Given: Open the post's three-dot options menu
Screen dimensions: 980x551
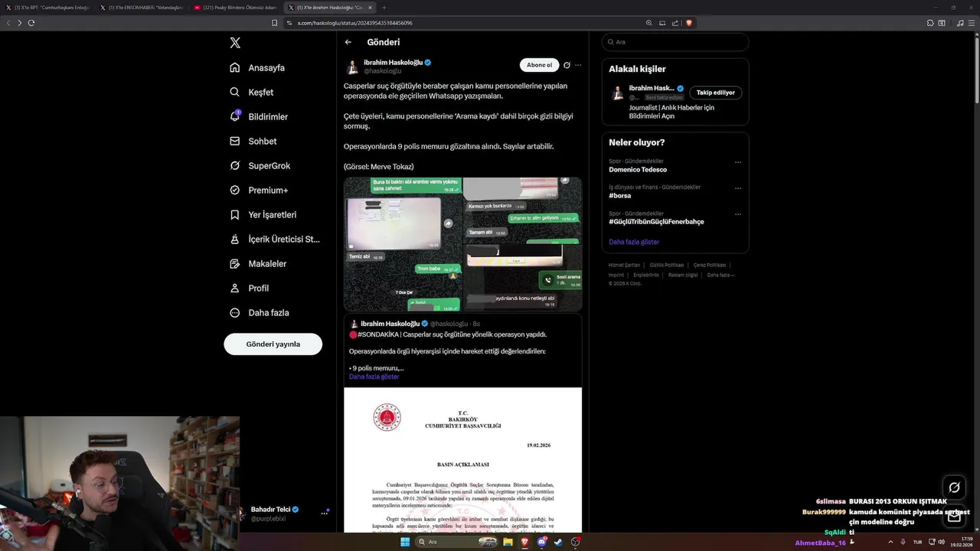Looking at the screenshot, I should click(578, 65).
